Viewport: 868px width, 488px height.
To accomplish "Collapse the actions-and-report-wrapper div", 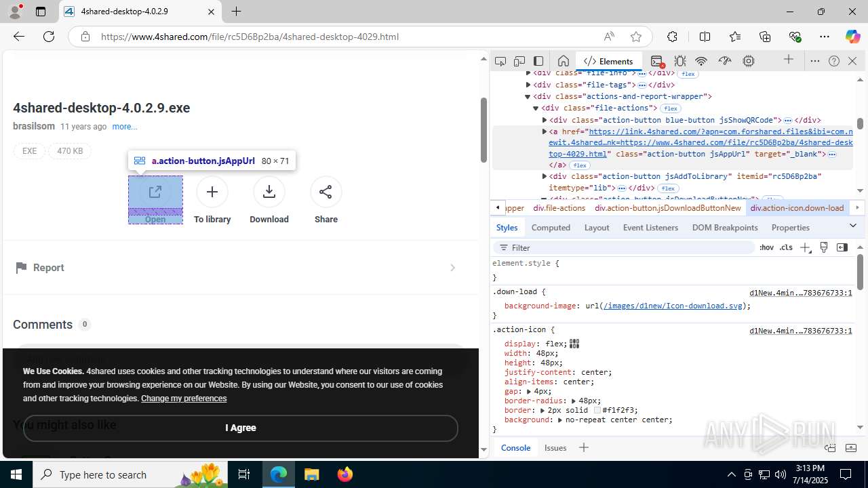I will 528,97.
